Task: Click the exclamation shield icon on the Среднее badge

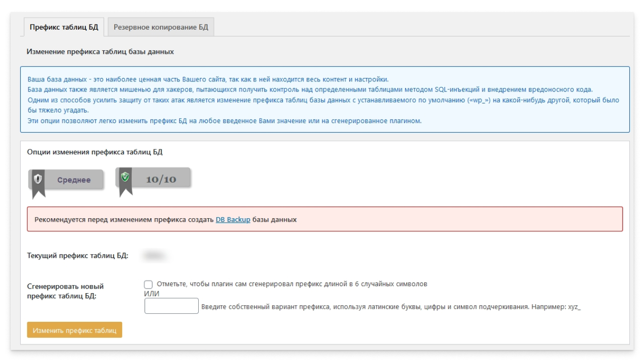Action: tap(37, 179)
